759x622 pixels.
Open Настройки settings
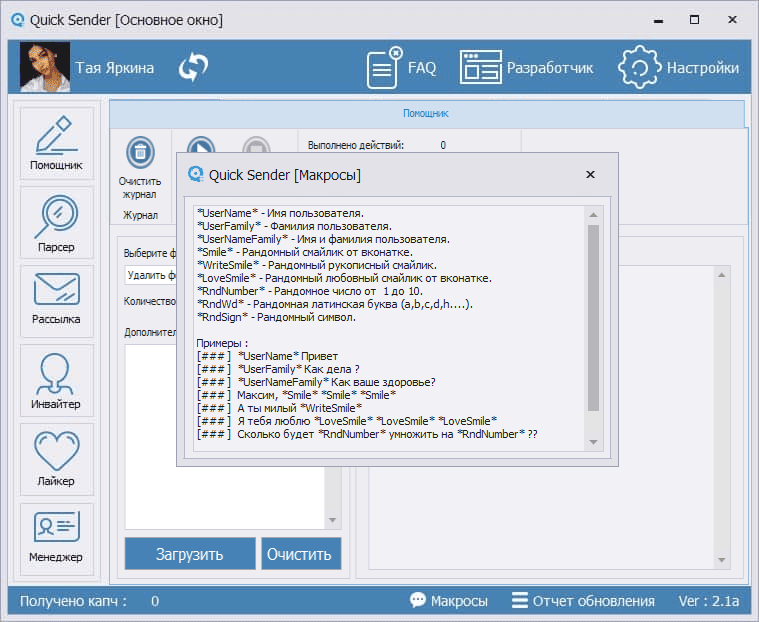679,68
